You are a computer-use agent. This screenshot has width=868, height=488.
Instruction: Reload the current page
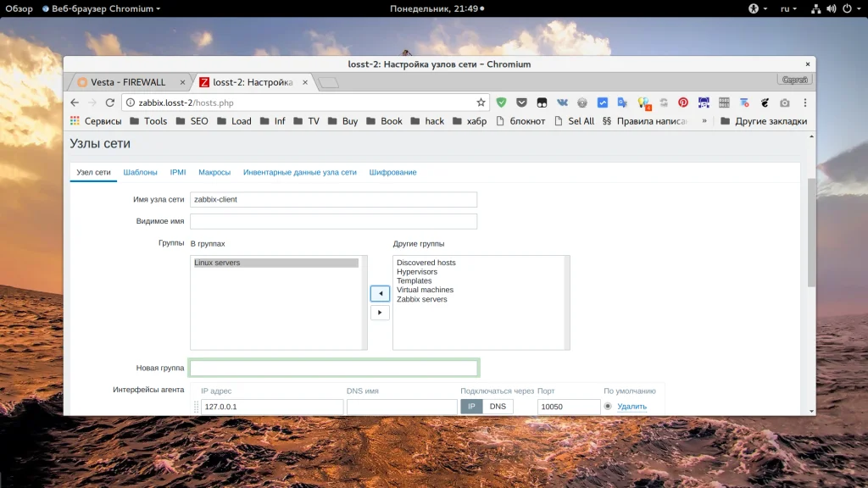(x=109, y=103)
